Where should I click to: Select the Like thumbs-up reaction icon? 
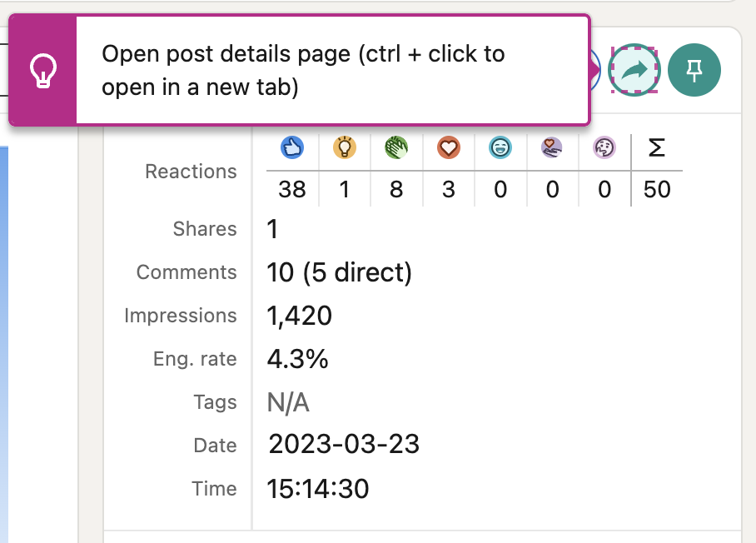tap(291, 147)
